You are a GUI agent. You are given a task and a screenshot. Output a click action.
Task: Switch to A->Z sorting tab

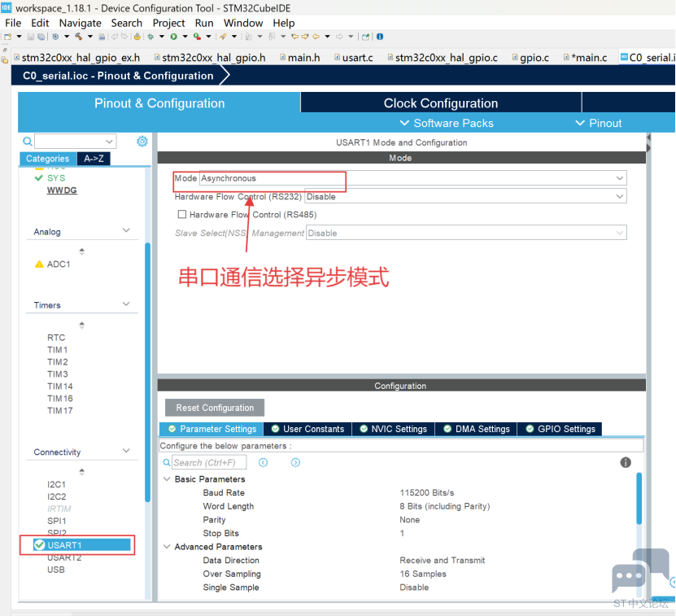tap(94, 159)
